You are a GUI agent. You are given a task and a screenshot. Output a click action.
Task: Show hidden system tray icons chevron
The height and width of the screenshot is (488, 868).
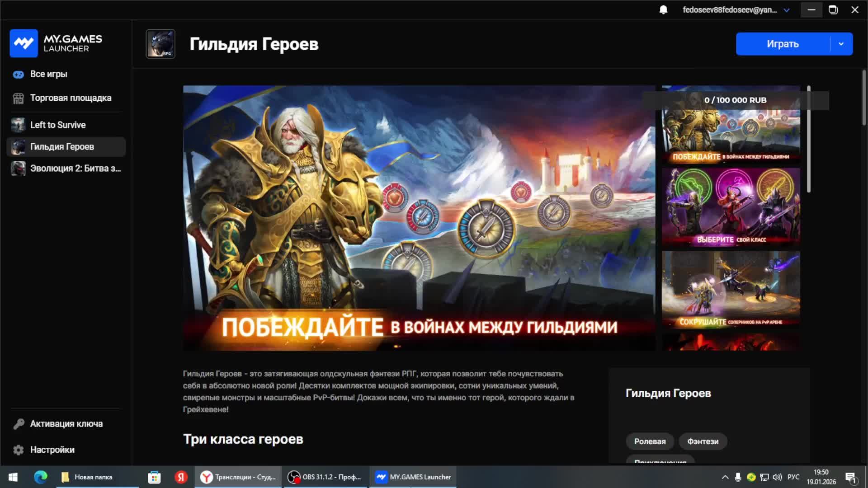(725, 477)
